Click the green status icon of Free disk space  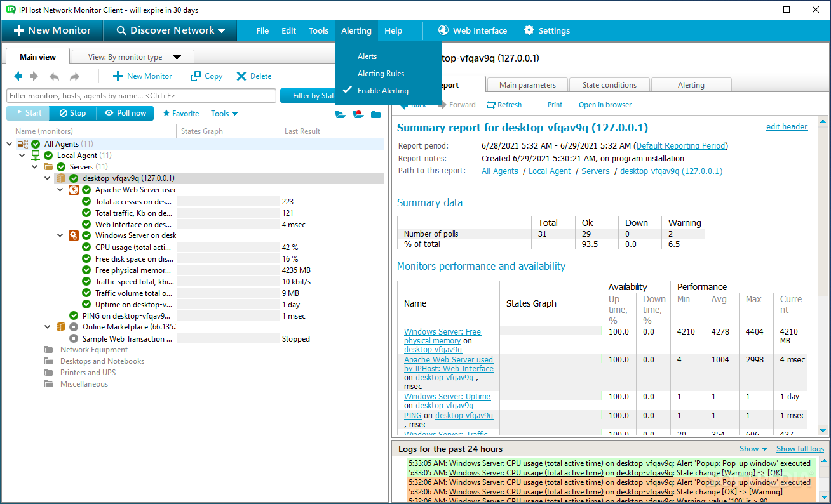tap(86, 258)
